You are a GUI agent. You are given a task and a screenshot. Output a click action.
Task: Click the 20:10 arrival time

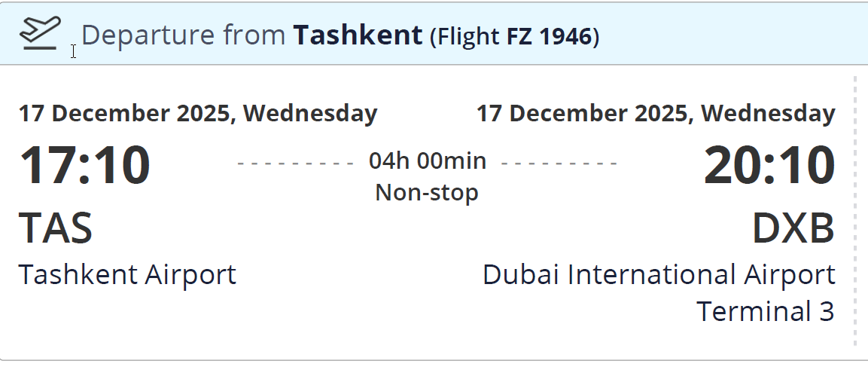click(769, 166)
